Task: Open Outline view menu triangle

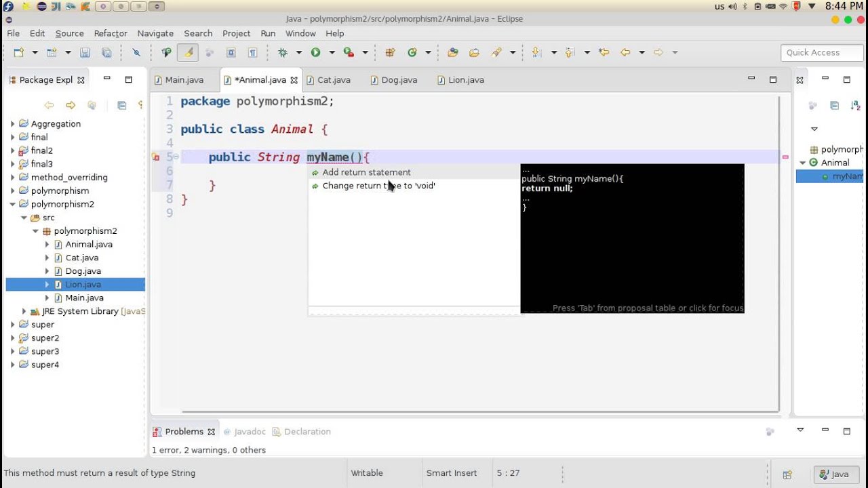Action: coord(814,129)
